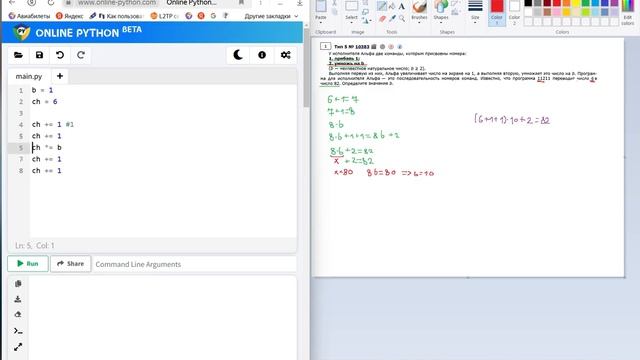The image size is (640, 360).
Task: Select the Pencil tool in Paint
Action: point(381,6)
